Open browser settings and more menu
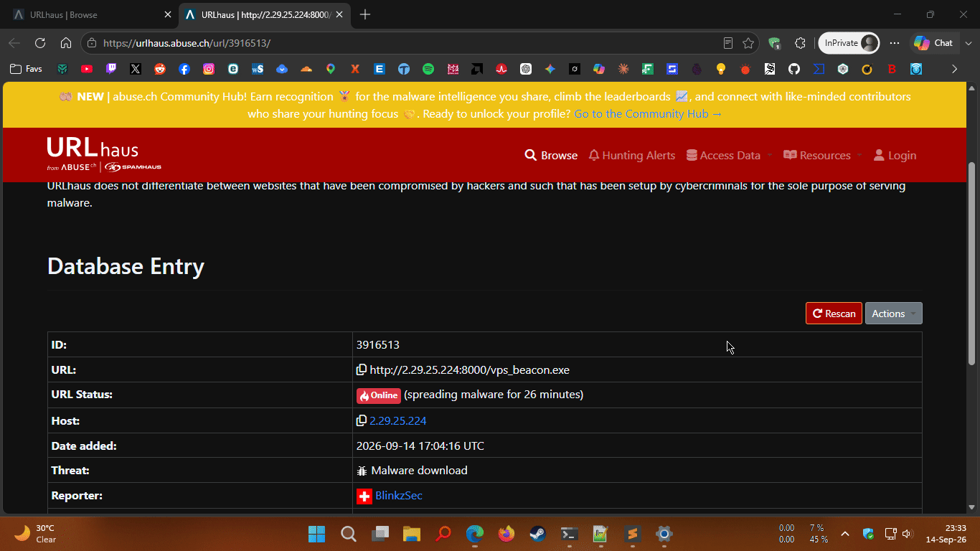Screen dimensions: 980x551 coord(895,43)
